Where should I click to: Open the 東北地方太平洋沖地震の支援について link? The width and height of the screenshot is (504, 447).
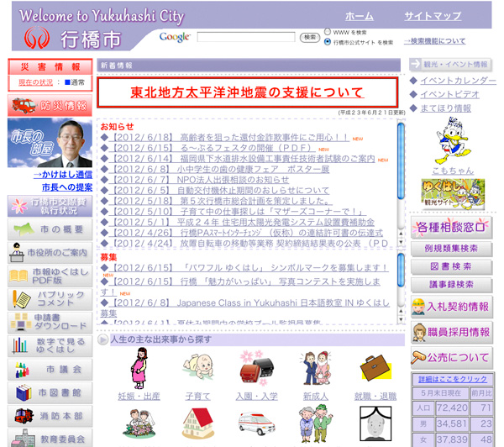(x=247, y=92)
